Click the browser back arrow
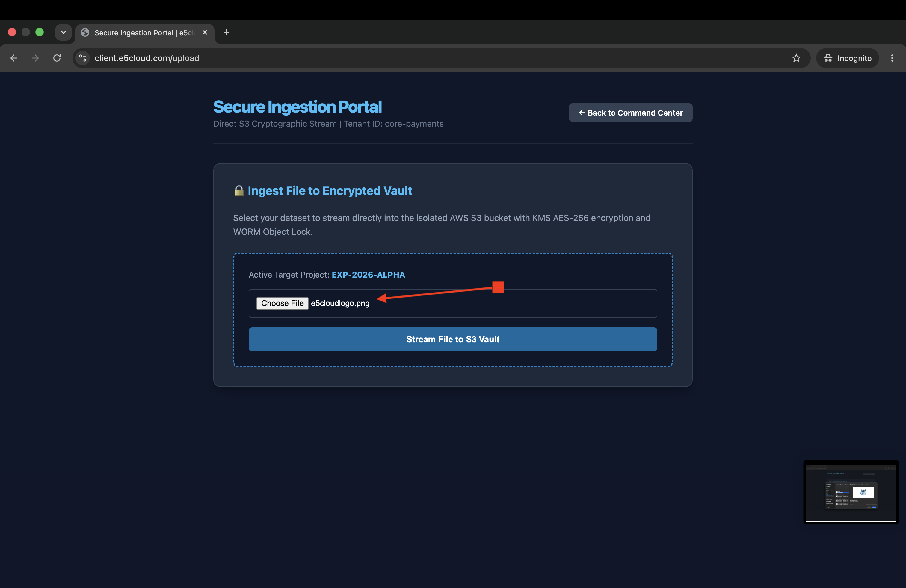Viewport: 906px width, 588px height. (14, 58)
